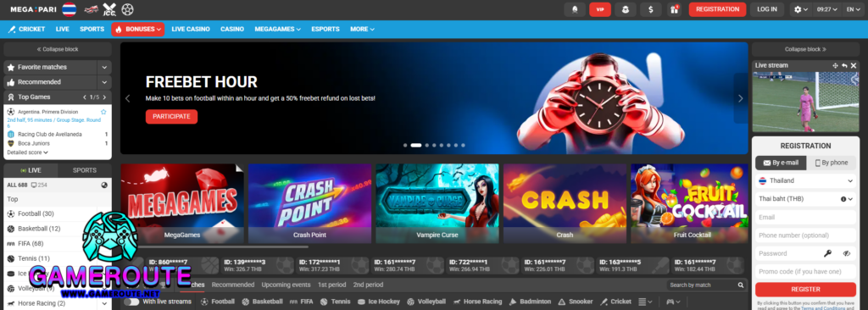The image size is (868, 310).
Task: Filter by Snooker in the bottom sports bar
Action: pyautogui.click(x=576, y=302)
